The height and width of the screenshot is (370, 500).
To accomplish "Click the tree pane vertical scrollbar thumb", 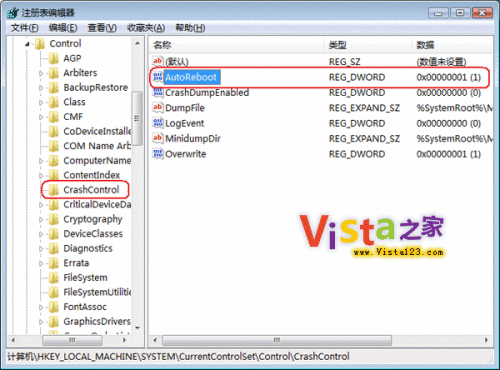I will (x=137, y=118).
